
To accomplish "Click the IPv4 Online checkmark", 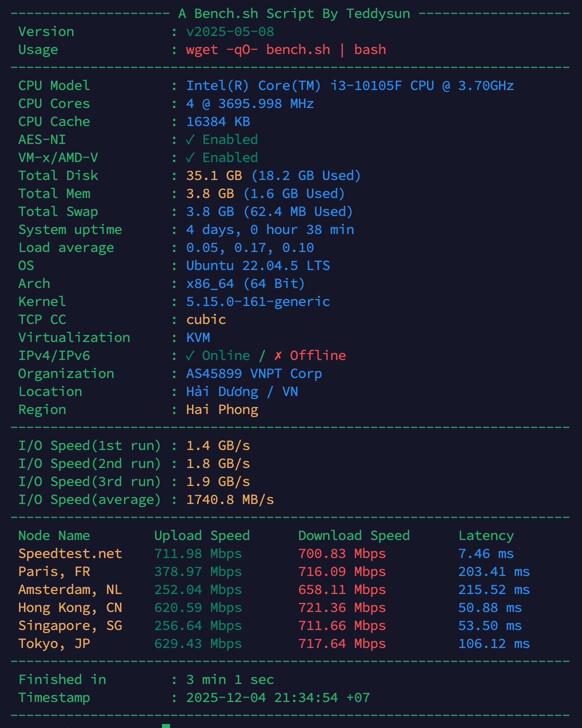I will click(x=190, y=355).
